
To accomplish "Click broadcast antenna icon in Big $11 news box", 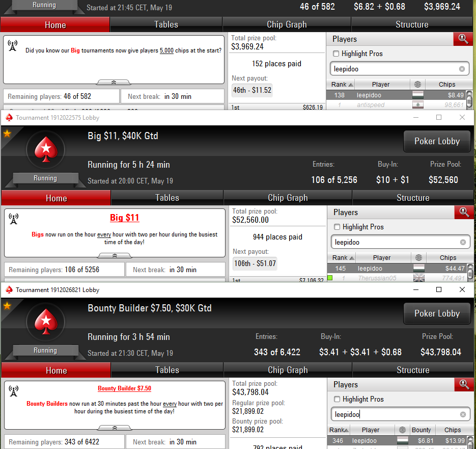I will [x=13, y=219].
